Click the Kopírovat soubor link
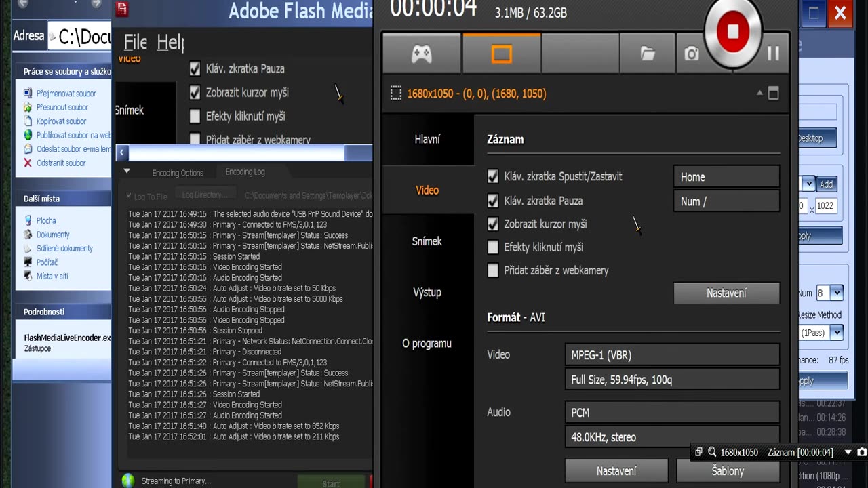Image resolution: width=868 pixels, height=488 pixels. click(62, 121)
